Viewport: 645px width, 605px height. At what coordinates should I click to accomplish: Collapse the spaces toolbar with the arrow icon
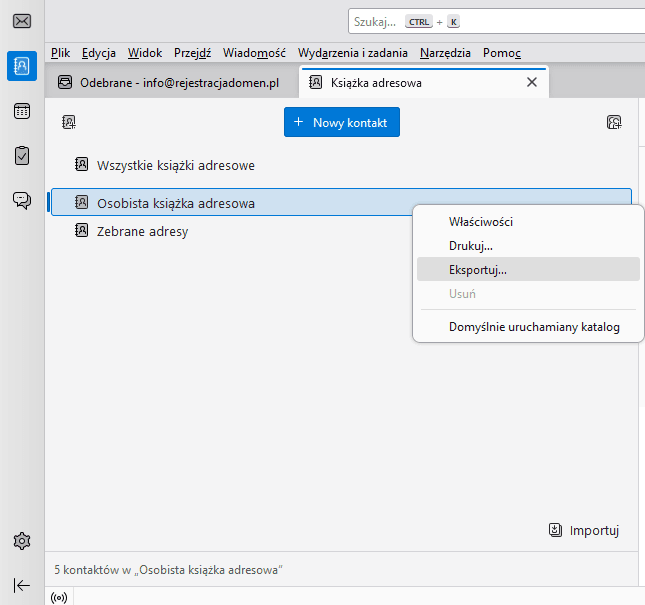click(x=21, y=585)
